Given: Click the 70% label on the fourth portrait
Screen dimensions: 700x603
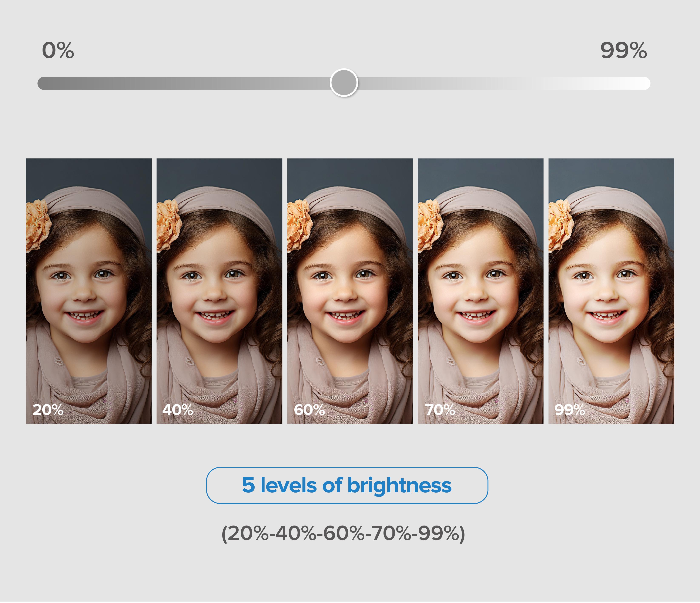Looking at the screenshot, I should (440, 410).
